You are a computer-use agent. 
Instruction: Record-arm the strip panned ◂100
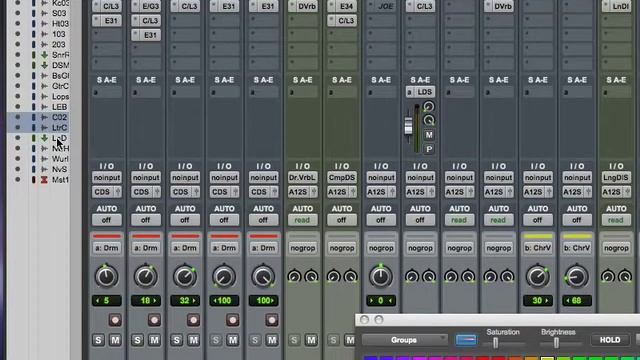(233, 320)
